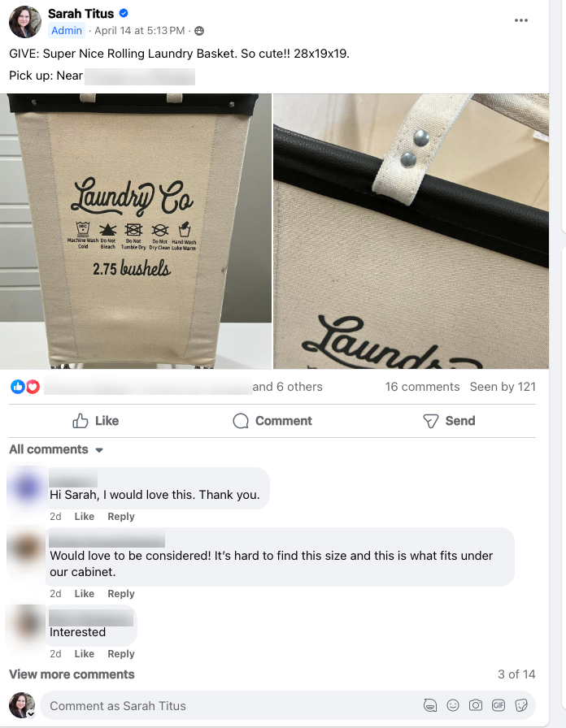The width and height of the screenshot is (566, 728).
Task: Send the post using Send button
Action: click(x=449, y=421)
